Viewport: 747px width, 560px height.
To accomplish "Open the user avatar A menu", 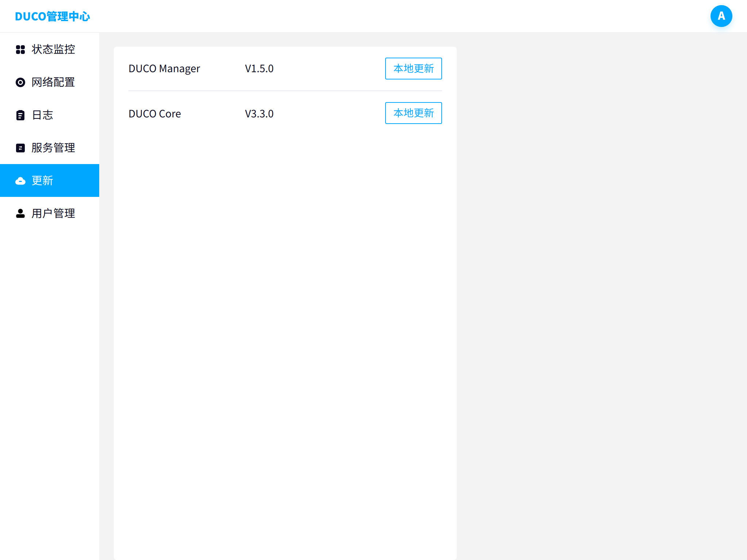I will 721,16.
